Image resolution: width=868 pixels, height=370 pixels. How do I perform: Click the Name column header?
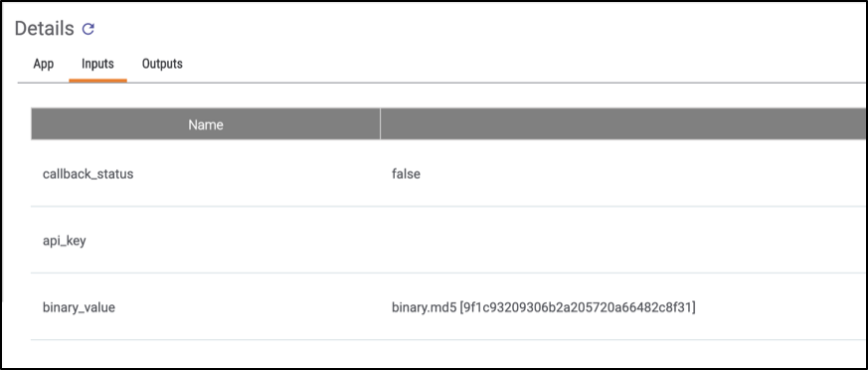(x=206, y=124)
